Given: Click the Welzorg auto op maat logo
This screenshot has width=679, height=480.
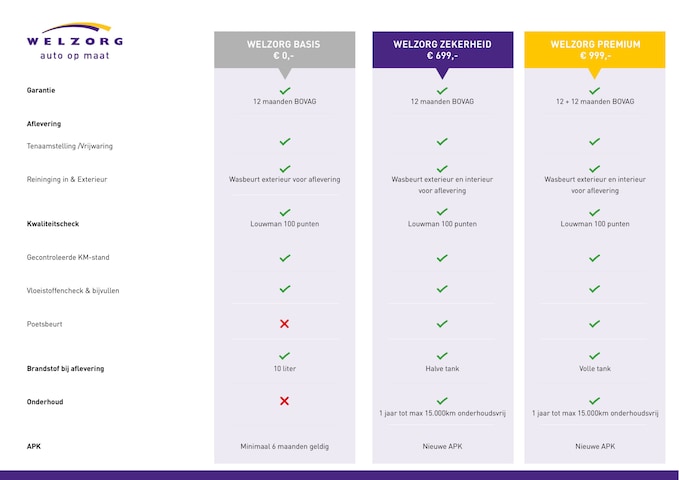Looking at the screenshot, I should click(x=75, y=42).
